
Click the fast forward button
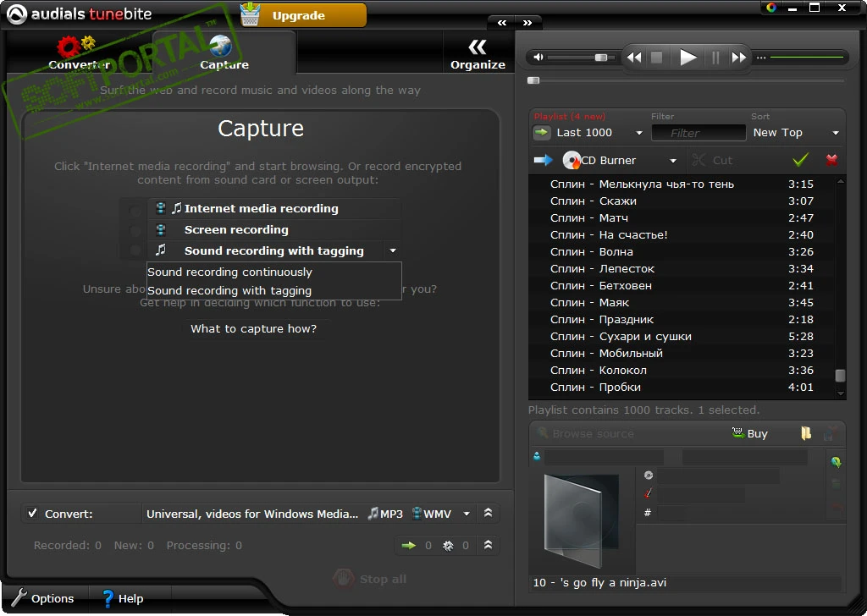pos(739,58)
